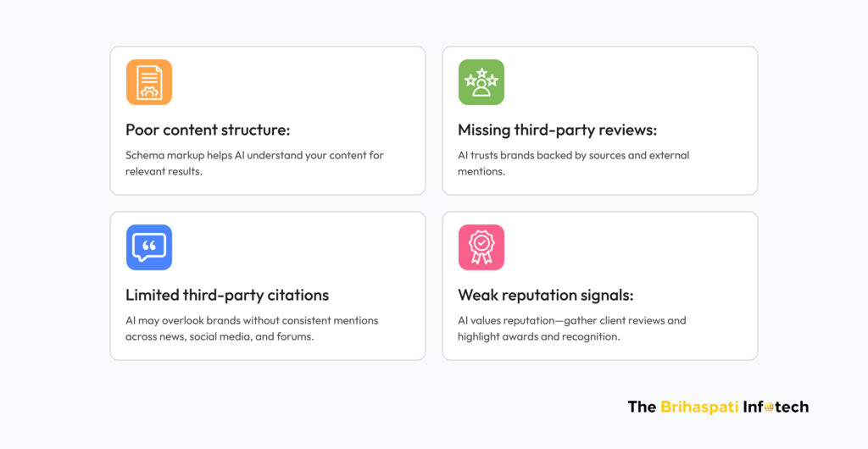868x449 pixels.
Task: Select the 'Poor content structure:' heading
Action: coord(208,130)
